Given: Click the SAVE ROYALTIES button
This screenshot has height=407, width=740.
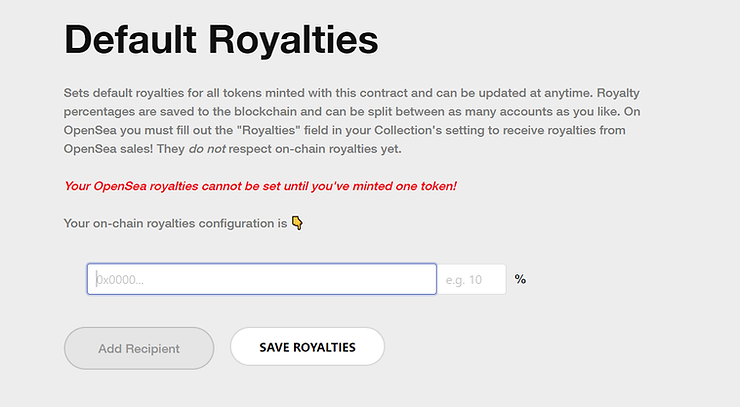Looking at the screenshot, I should coord(307,347).
